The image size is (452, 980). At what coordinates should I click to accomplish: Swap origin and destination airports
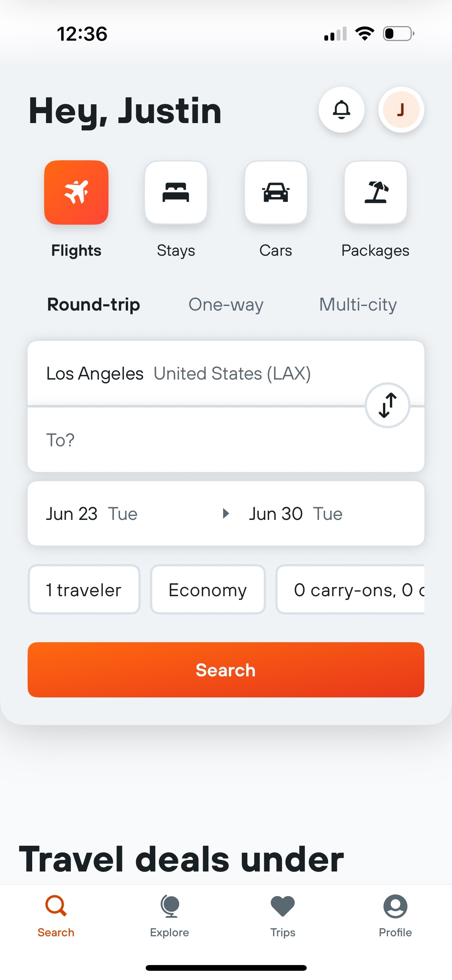pos(388,405)
